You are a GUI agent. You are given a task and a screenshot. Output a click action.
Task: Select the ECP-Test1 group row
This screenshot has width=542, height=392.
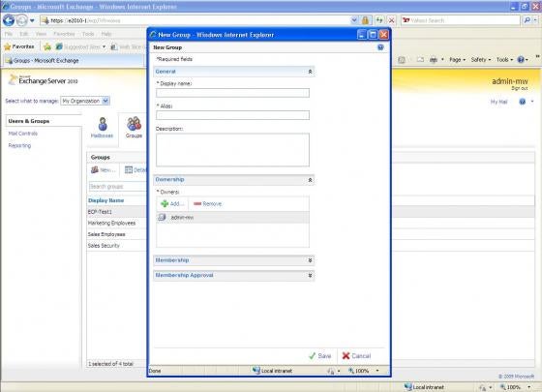pos(117,212)
